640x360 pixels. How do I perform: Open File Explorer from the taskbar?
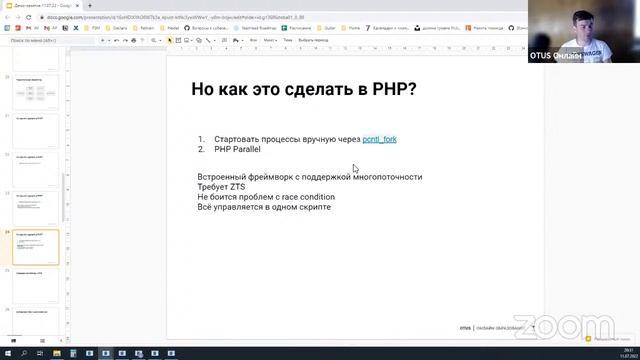click(x=57, y=353)
